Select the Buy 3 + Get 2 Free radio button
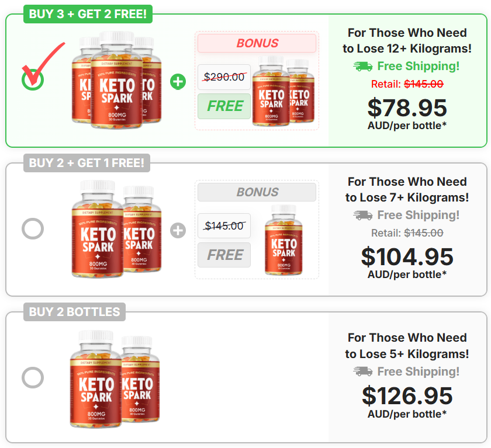Image resolution: width=491 pixels, height=448 pixels. click(x=33, y=79)
